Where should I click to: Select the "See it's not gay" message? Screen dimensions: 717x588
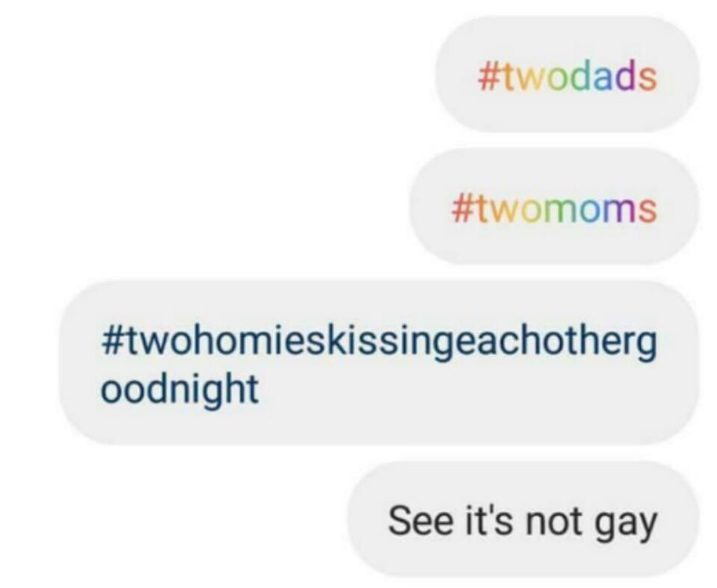tap(522, 522)
